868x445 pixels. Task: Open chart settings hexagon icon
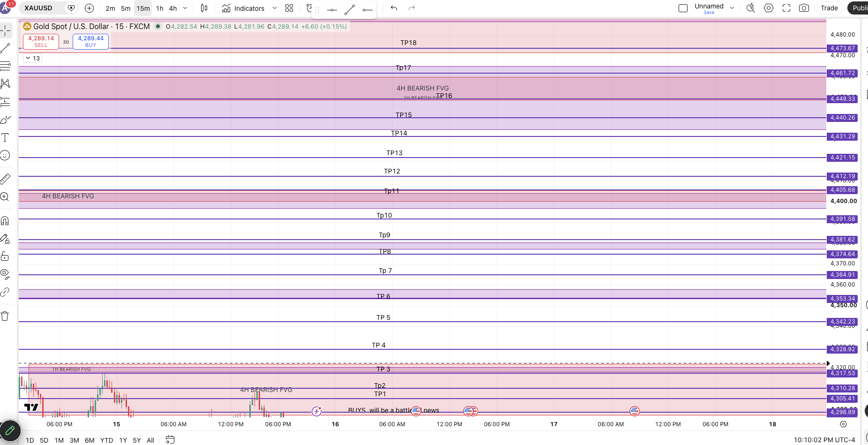(769, 8)
